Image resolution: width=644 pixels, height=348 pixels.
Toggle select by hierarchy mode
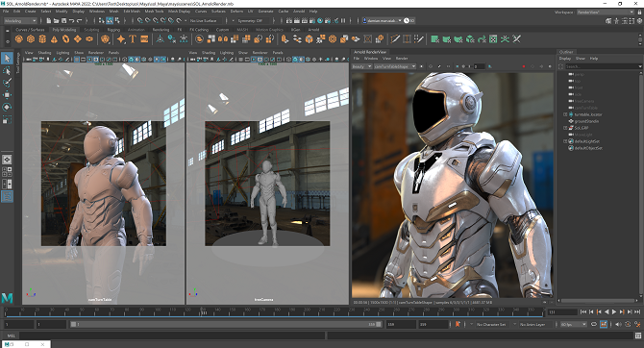[102, 20]
